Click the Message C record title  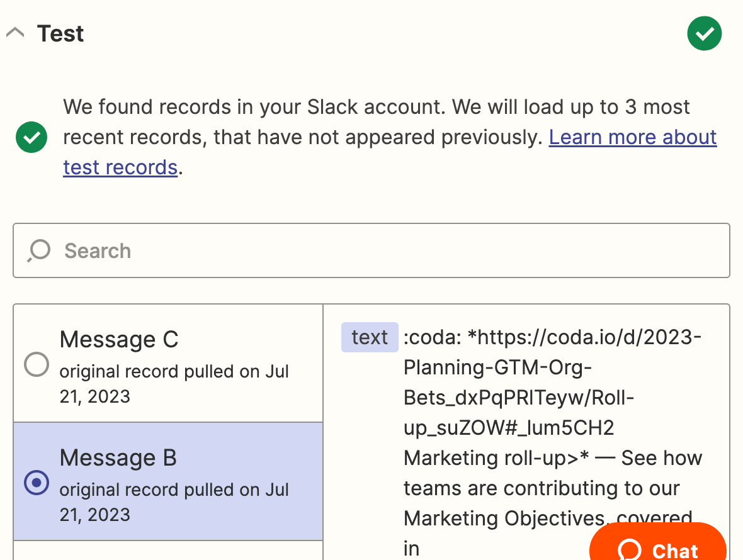tap(119, 340)
